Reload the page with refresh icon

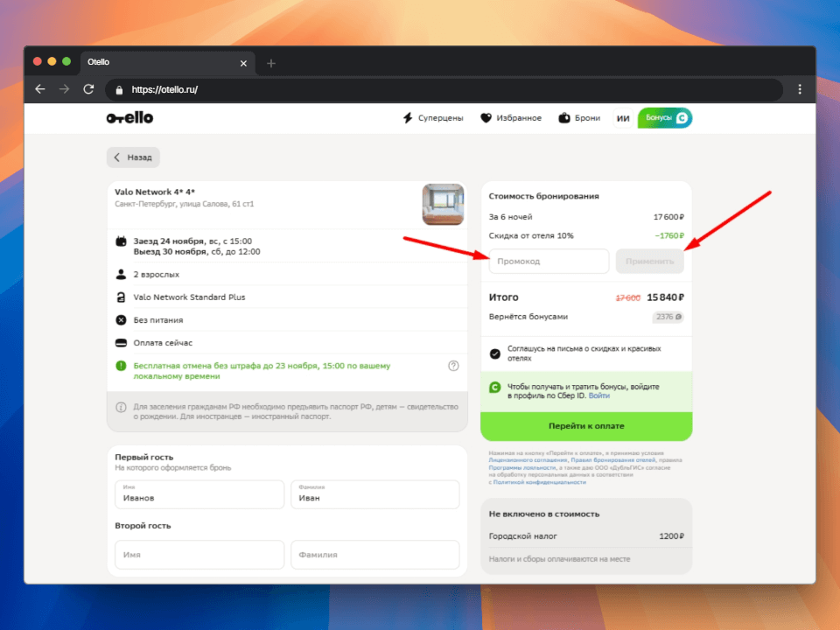point(88,89)
